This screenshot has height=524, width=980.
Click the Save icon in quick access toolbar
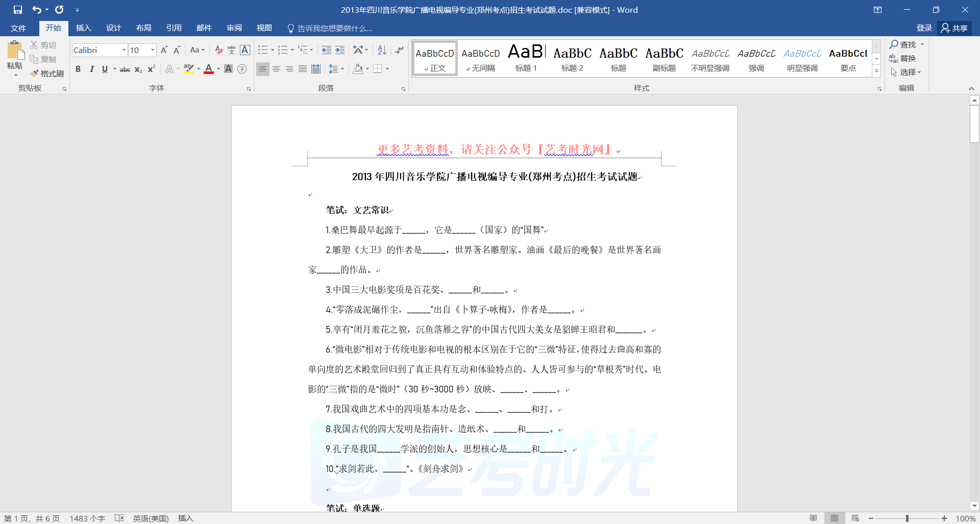[18, 10]
